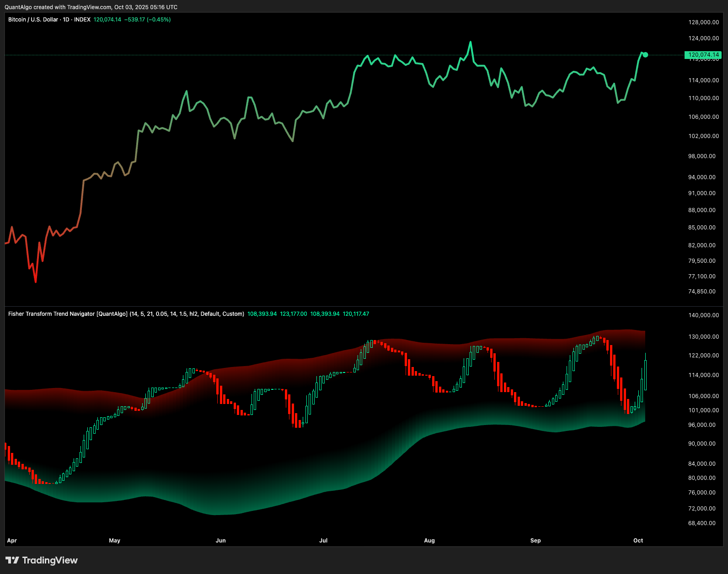This screenshot has height=574, width=728.
Task: Click the 98,000.00 price scale label
Action: coord(702,156)
